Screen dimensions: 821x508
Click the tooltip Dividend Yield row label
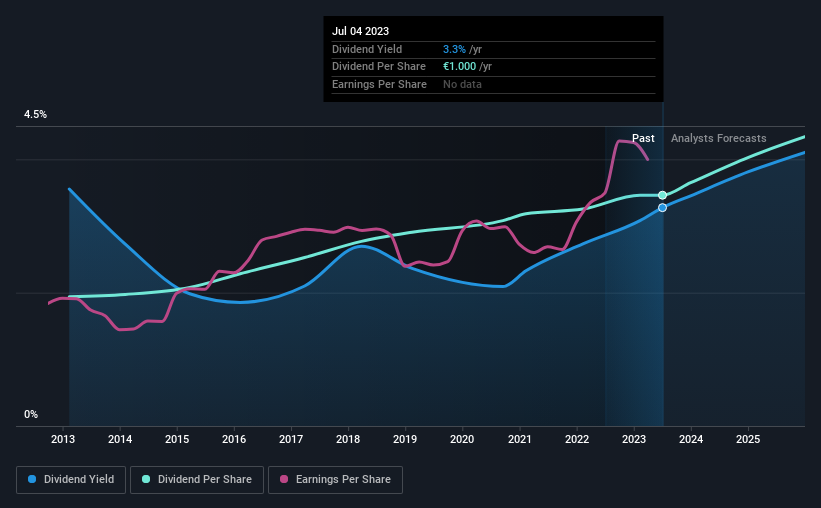point(367,49)
